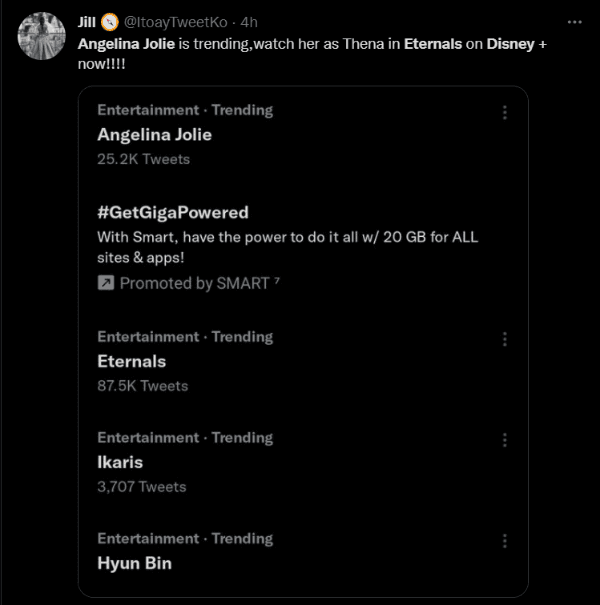Click bold Angelina Jolie in tweet text
This screenshot has width=600, height=605.
[x=133, y=45]
